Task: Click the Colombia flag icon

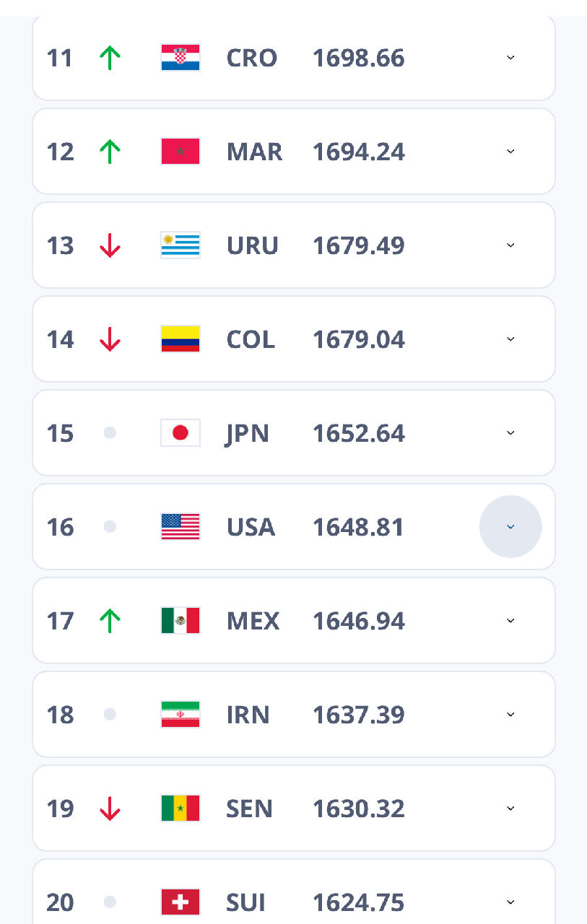Action: [x=180, y=339]
